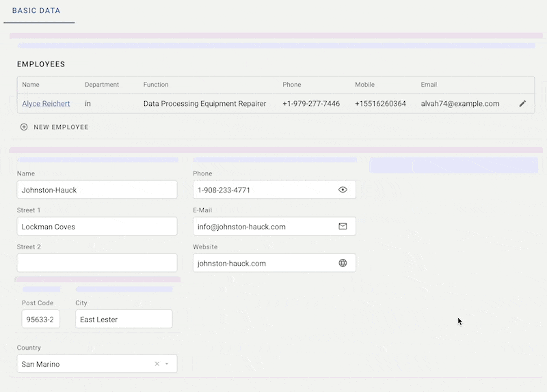Screen dimensions: 547x392
Task: Switch to the Basic Data tab
Action: coord(36,12)
